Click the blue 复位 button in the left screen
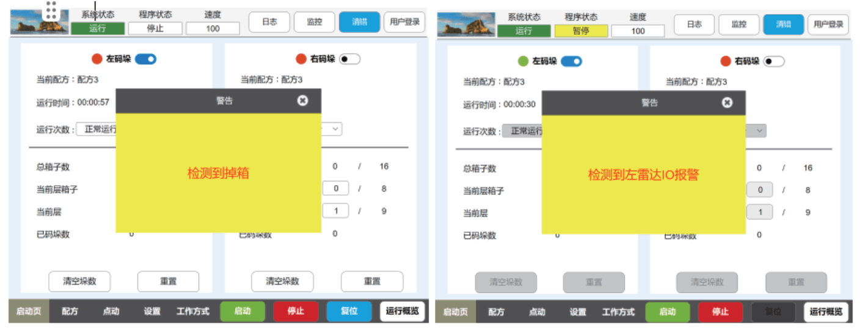868x330 pixels. click(x=349, y=311)
